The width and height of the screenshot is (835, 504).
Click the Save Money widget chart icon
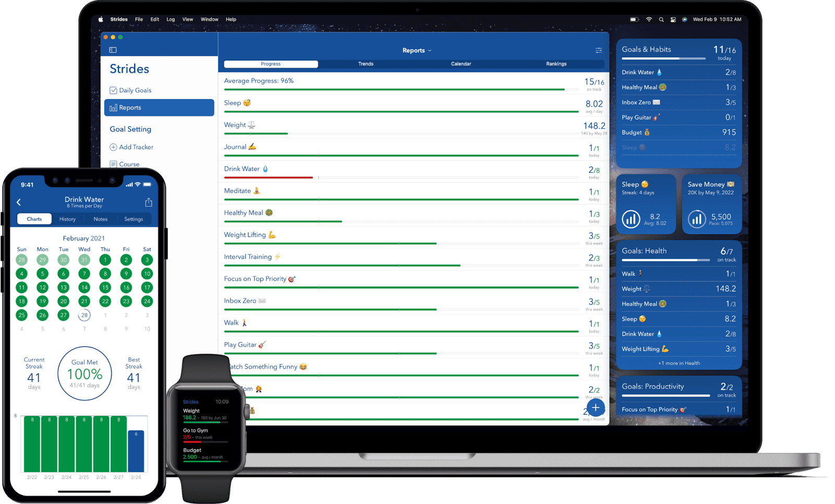(x=697, y=219)
